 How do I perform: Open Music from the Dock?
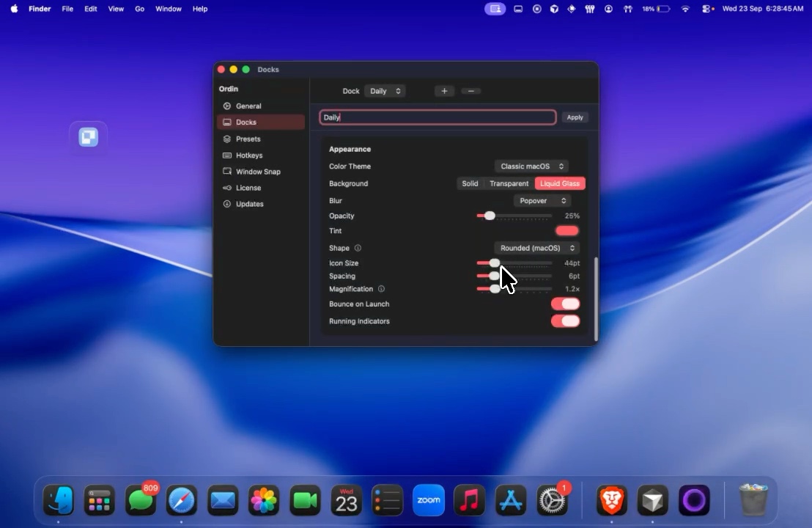point(470,501)
